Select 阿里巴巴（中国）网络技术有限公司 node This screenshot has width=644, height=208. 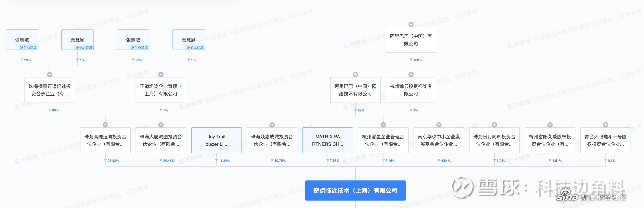point(355,90)
